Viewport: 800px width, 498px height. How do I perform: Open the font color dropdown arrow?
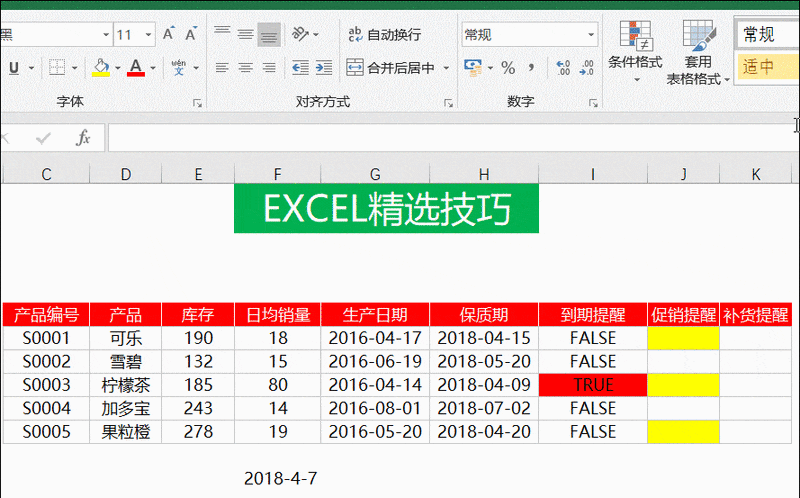coord(153,67)
